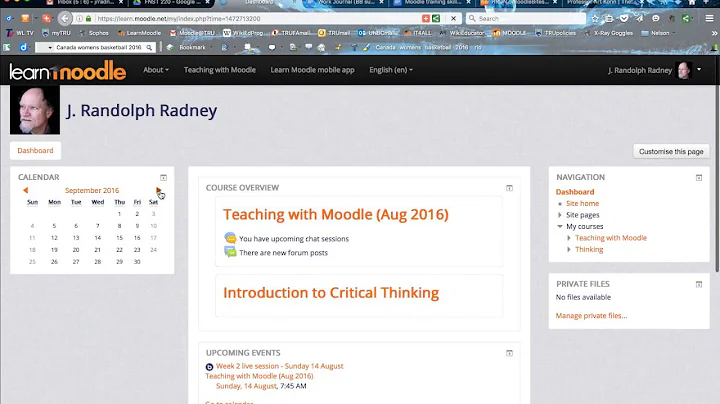Click Sunday, 14 August date link
Viewport: 720px width, 404px height.
[x=246, y=386]
